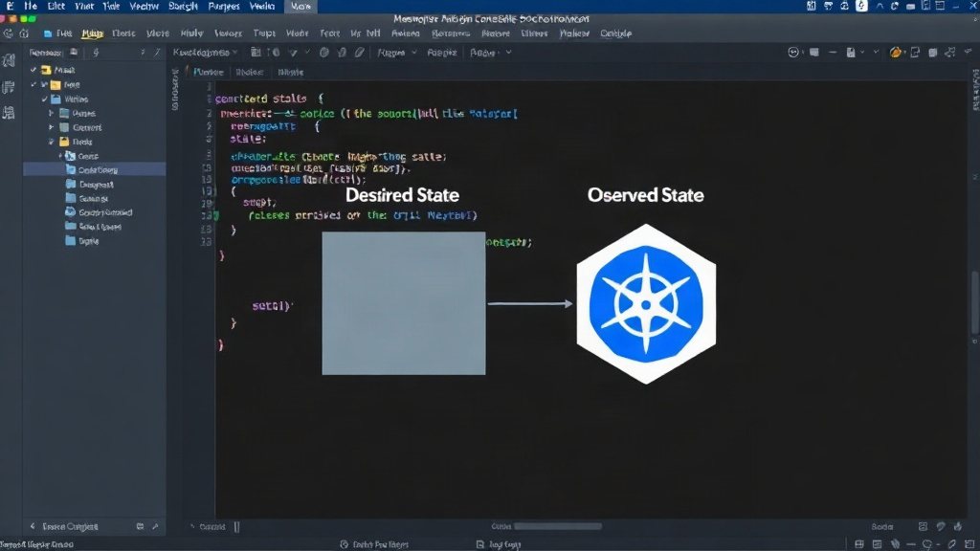Click the share nodes icon near toolbar's right end
The width and height of the screenshot is (980, 551).
click(950, 53)
